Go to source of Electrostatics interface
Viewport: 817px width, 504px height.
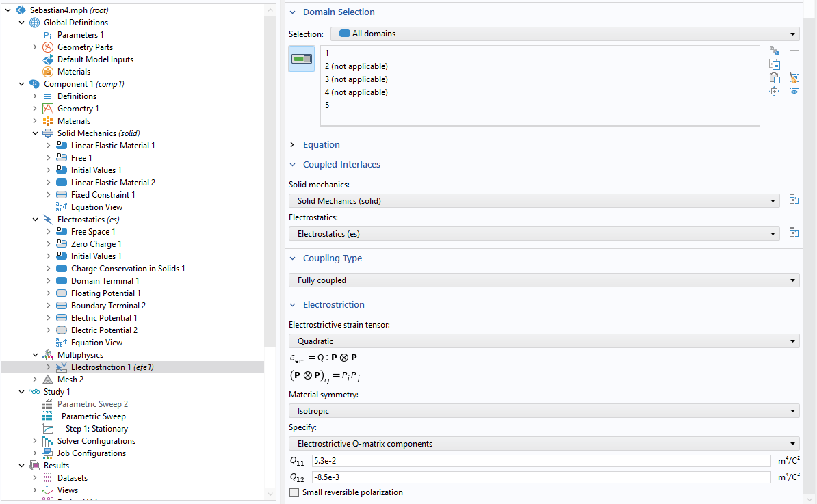coord(794,233)
